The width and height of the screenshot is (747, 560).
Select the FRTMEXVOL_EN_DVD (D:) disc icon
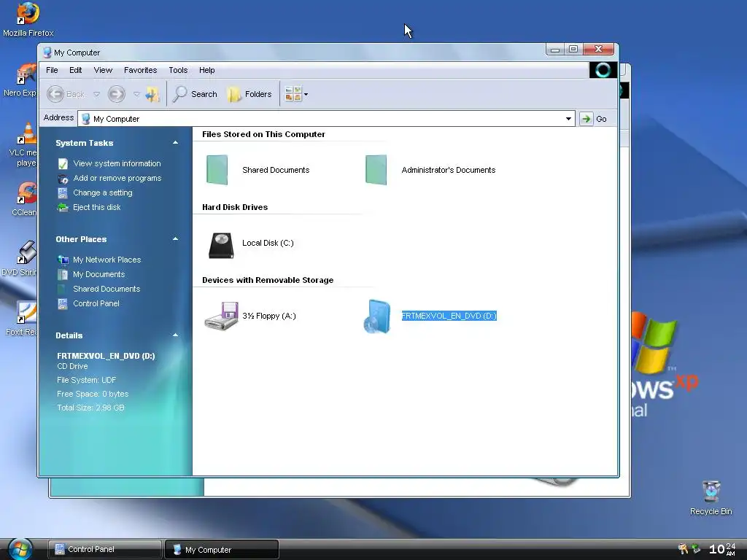pyautogui.click(x=377, y=316)
